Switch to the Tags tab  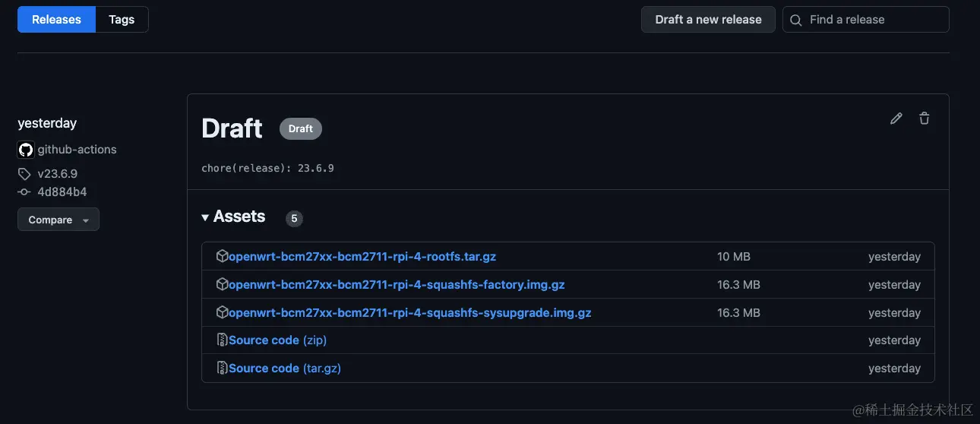(x=122, y=20)
